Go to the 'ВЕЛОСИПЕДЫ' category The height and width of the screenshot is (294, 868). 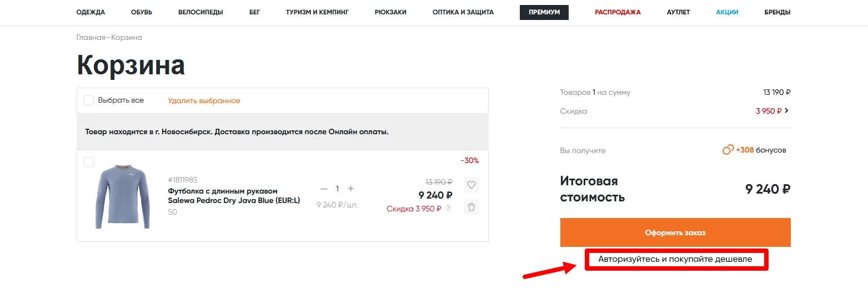coord(200,12)
